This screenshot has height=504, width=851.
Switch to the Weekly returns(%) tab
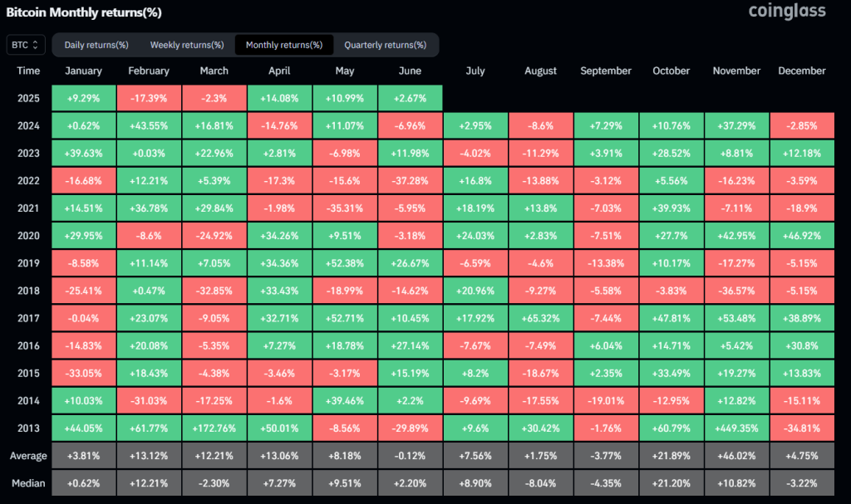pos(184,45)
